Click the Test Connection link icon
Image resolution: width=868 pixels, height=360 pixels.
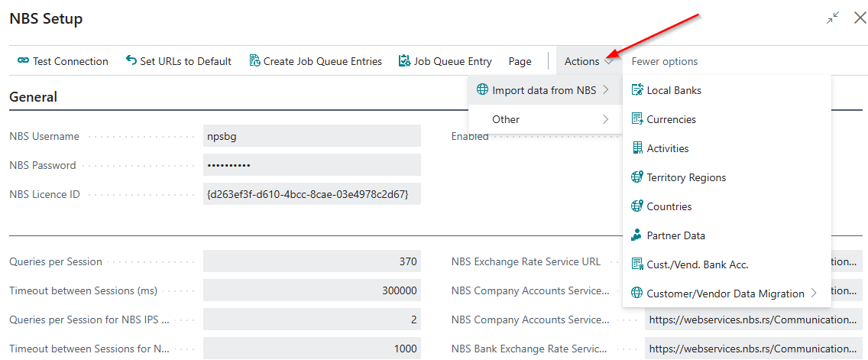23,61
